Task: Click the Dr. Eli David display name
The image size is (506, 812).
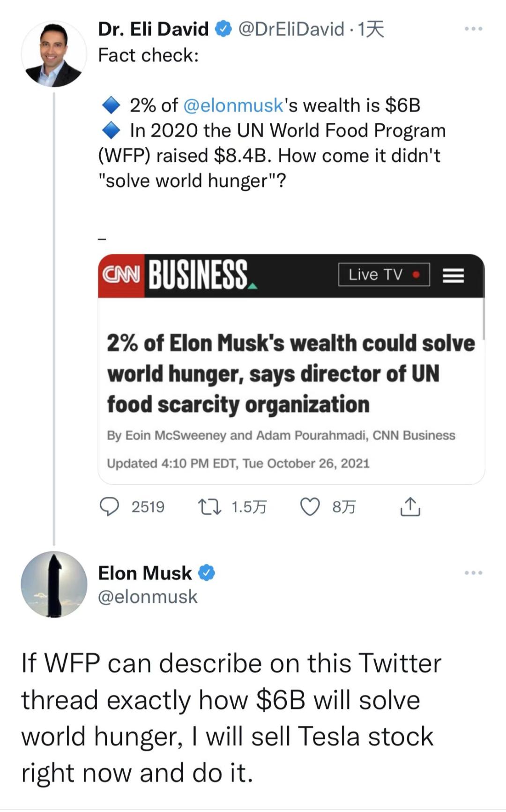Action: (153, 29)
